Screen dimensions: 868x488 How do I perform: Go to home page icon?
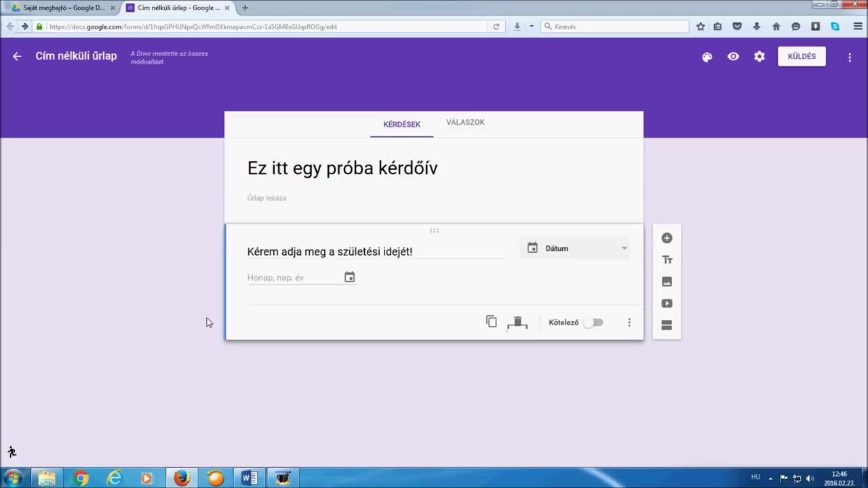click(x=776, y=26)
